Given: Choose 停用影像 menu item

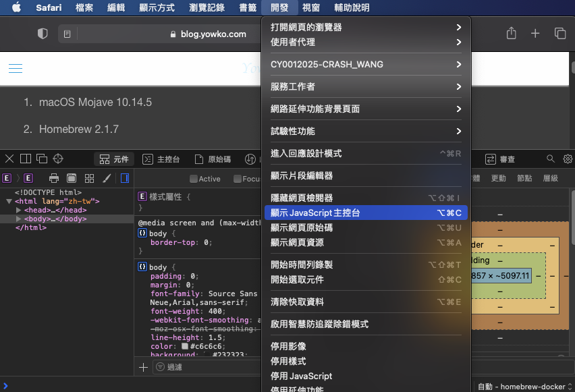Looking at the screenshot, I should click(366, 346).
